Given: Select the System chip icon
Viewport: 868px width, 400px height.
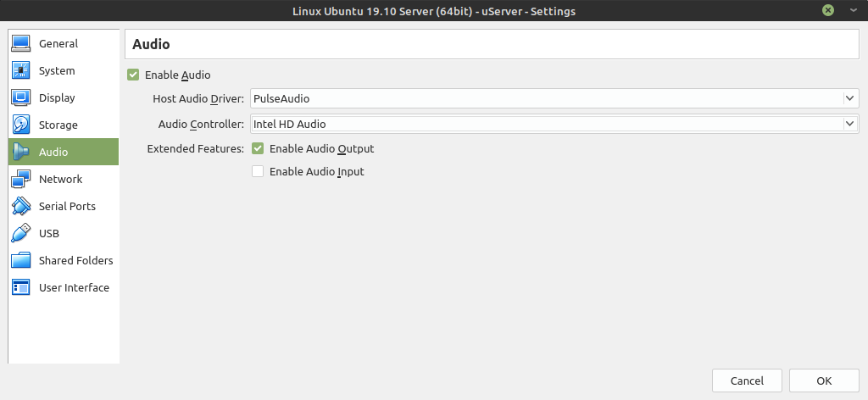Looking at the screenshot, I should (21, 70).
